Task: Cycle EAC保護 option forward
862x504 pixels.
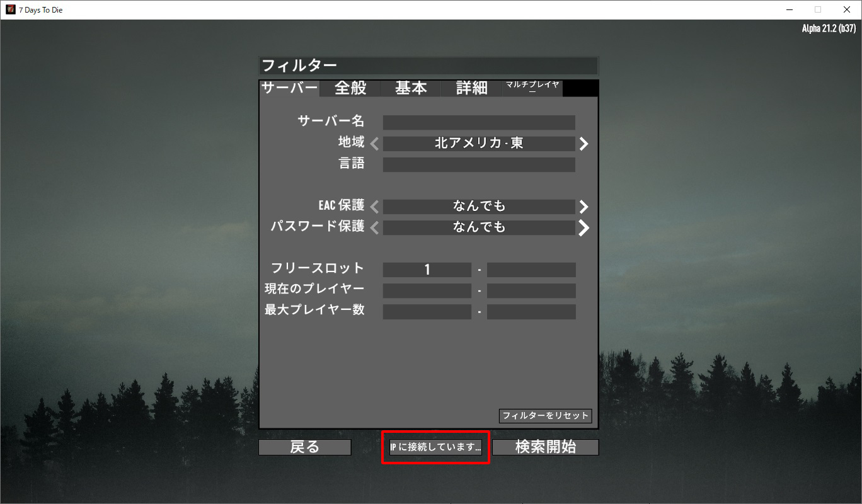Action: (x=584, y=207)
